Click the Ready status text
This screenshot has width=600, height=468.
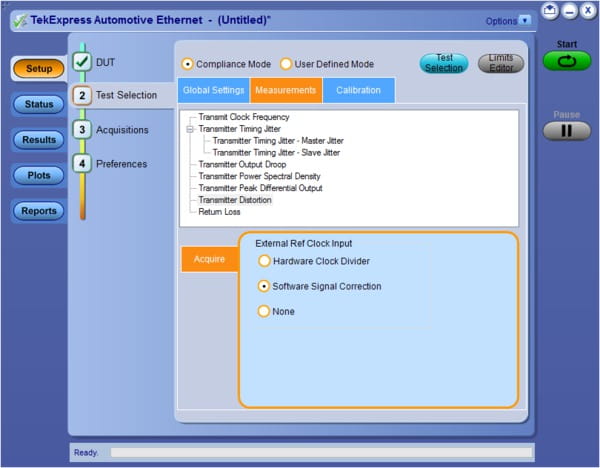[x=86, y=453]
